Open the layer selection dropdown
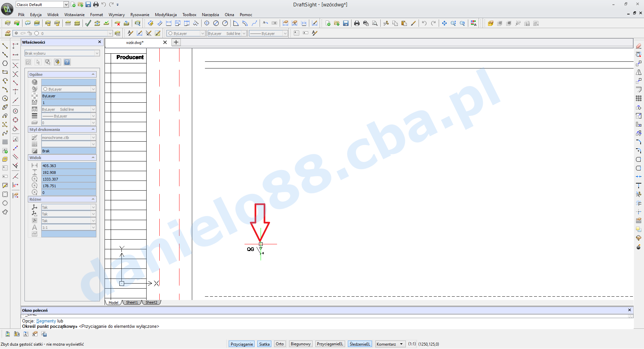Screen dimensions: 644x349 110,33
